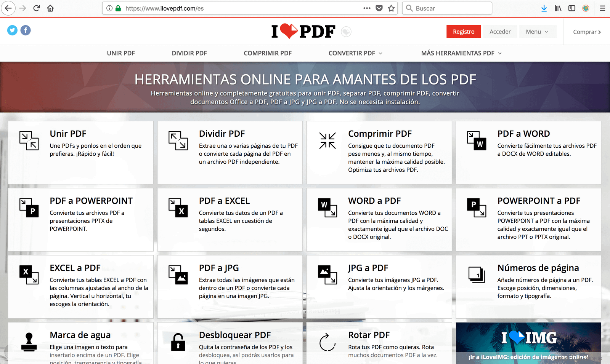Image resolution: width=610 pixels, height=364 pixels.
Task: Open the Unir PDF card title
Action: 68,134
